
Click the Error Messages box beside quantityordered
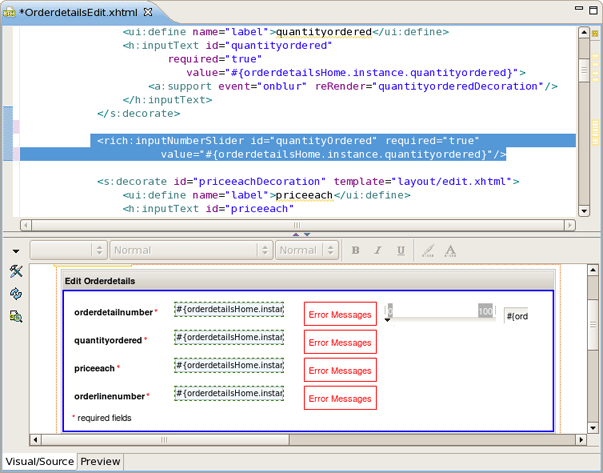click(x=340, y=342)
